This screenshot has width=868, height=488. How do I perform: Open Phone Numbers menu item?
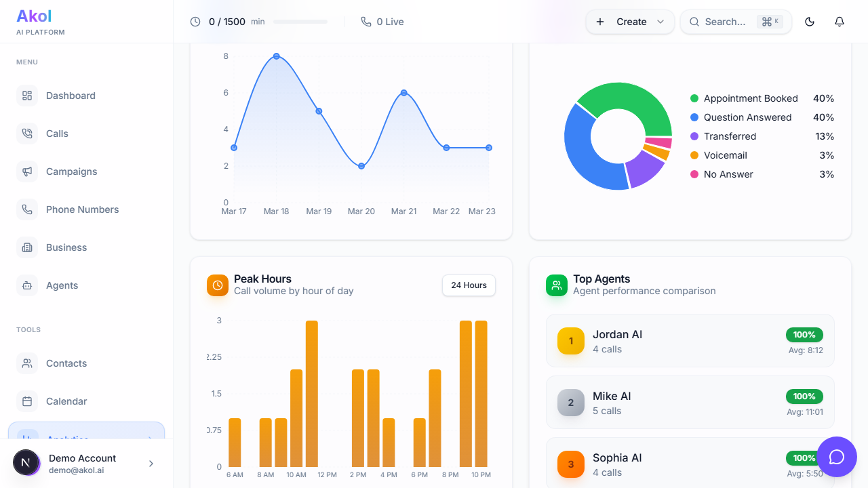[x=82, y=209]
